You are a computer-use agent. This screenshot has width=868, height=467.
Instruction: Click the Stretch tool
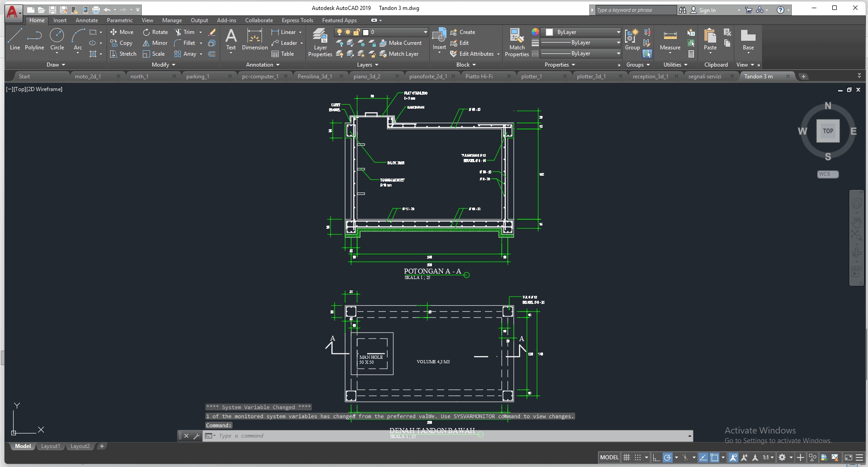point(123,54)
